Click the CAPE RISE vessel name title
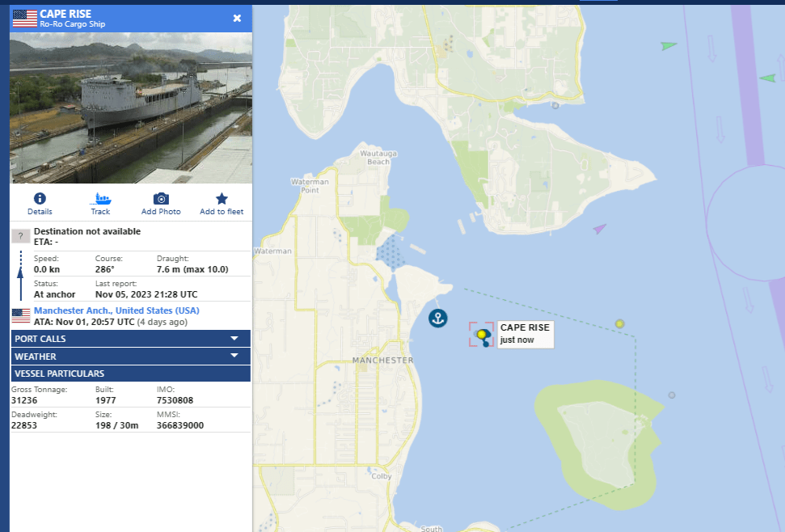 click(65, 14)
